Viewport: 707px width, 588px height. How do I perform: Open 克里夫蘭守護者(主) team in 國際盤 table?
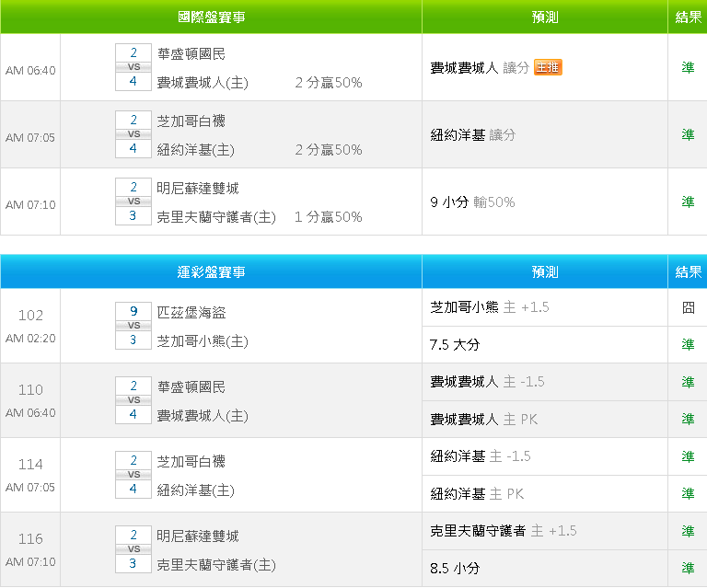coord(216,217)
